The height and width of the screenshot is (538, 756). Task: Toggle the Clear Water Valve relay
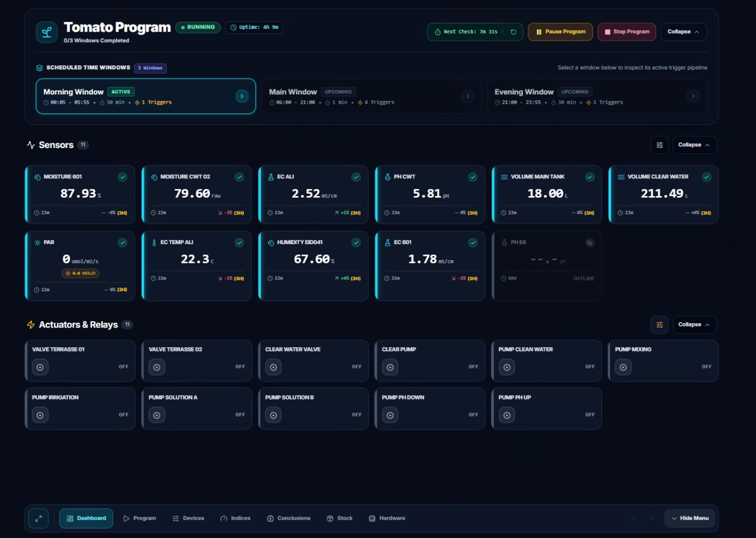tap(273, 367)
